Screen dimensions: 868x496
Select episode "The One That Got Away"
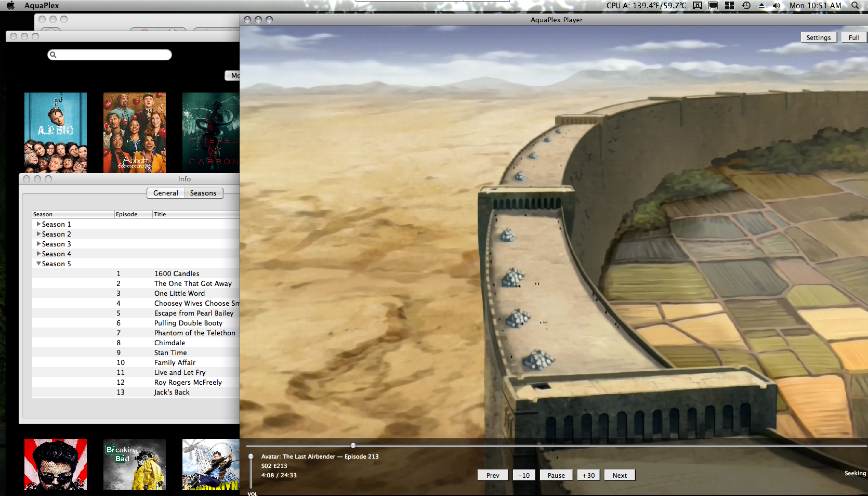136,283
